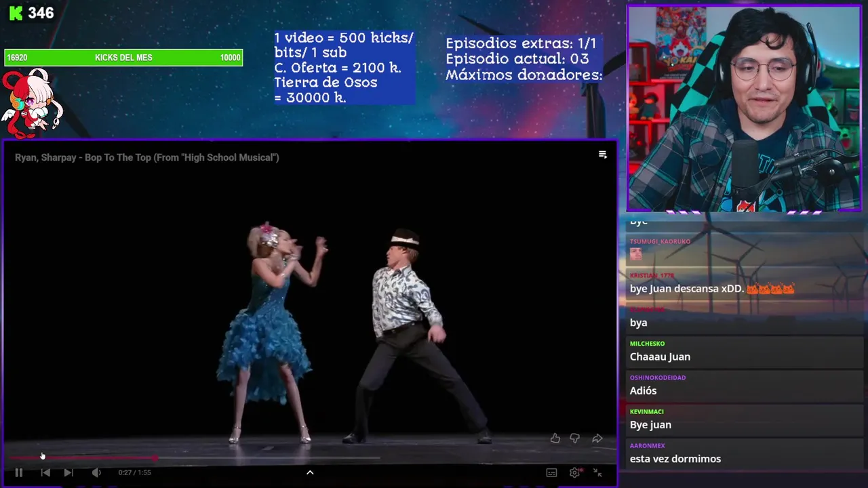The image size is (868, 488).
Task: Click the chat message 'Chaaau Juan'
Action: (x=660, y=357)
